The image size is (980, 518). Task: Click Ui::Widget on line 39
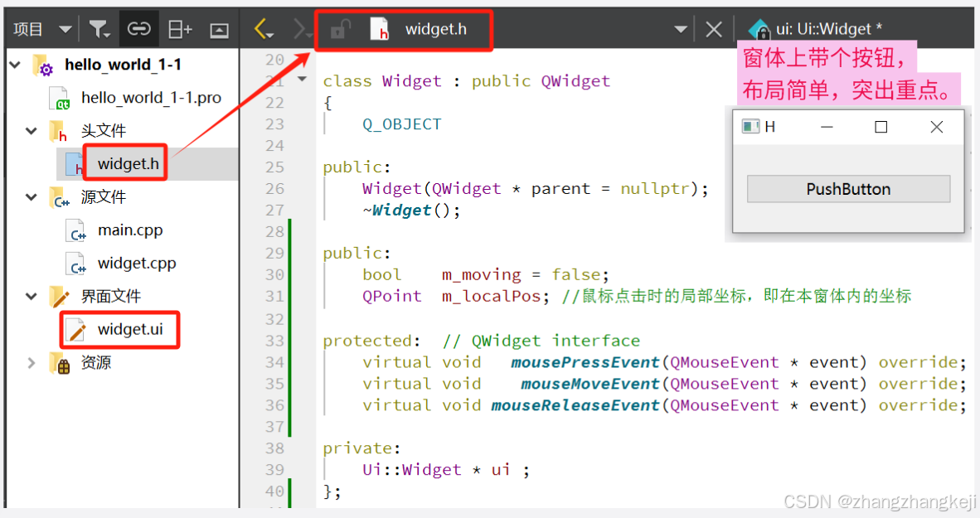pos(412,470)
